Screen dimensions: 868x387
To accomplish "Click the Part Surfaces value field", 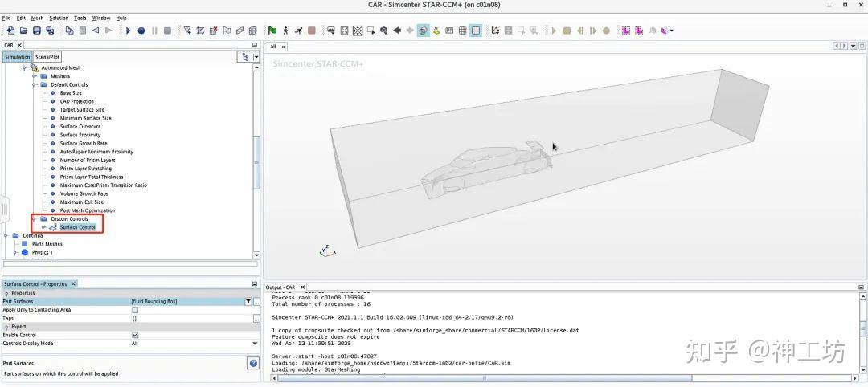I will point(187,301).
